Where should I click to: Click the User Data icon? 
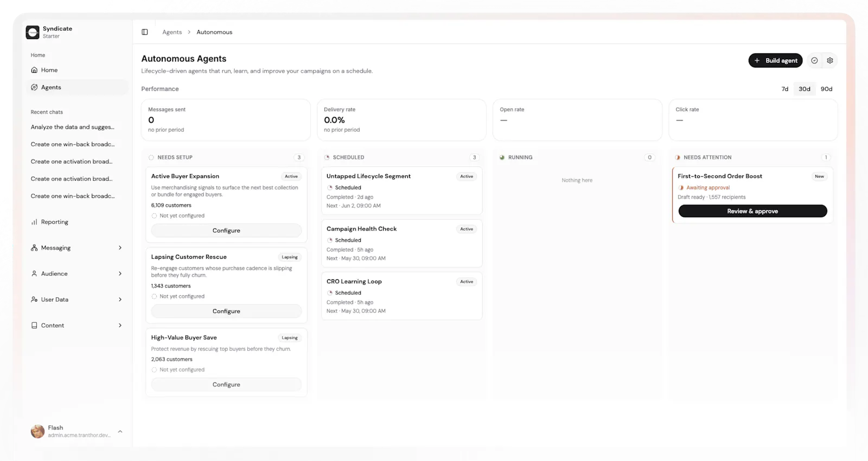[34, 299]
